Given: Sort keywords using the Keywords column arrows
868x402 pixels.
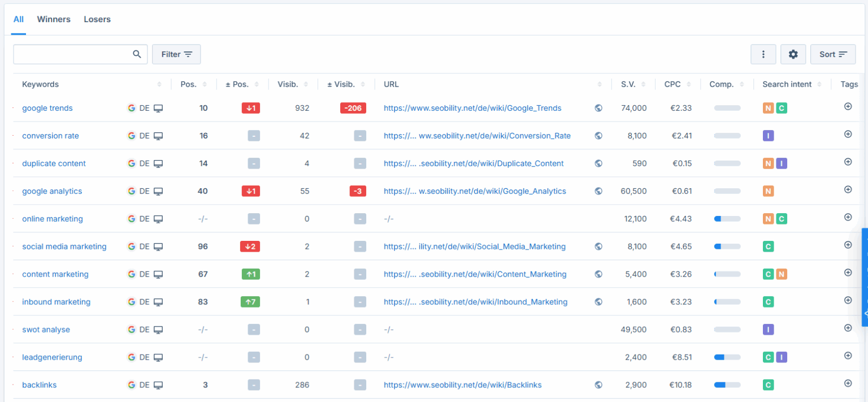Looking at the screenshot, I should coord(159,84).
